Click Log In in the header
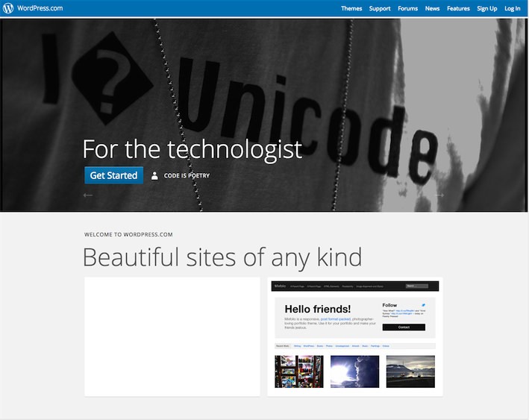This screenshot has height=420, width=529. [x=512, y=8]
